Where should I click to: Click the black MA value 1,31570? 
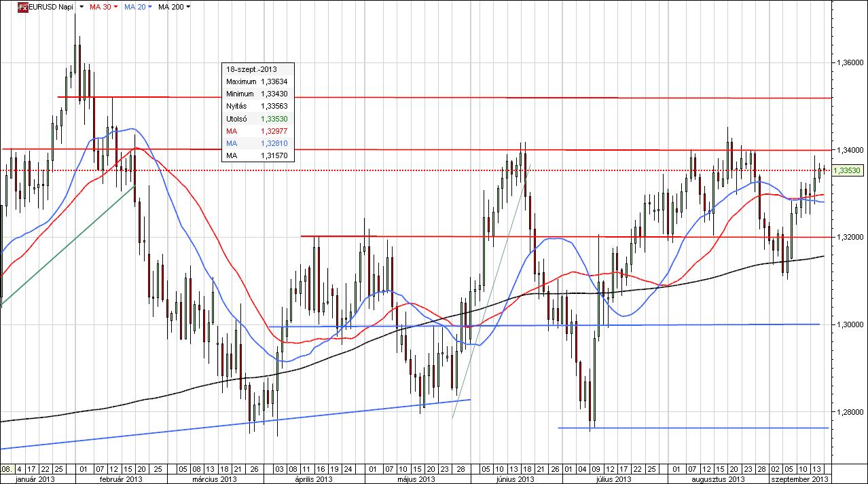(274, 155)
